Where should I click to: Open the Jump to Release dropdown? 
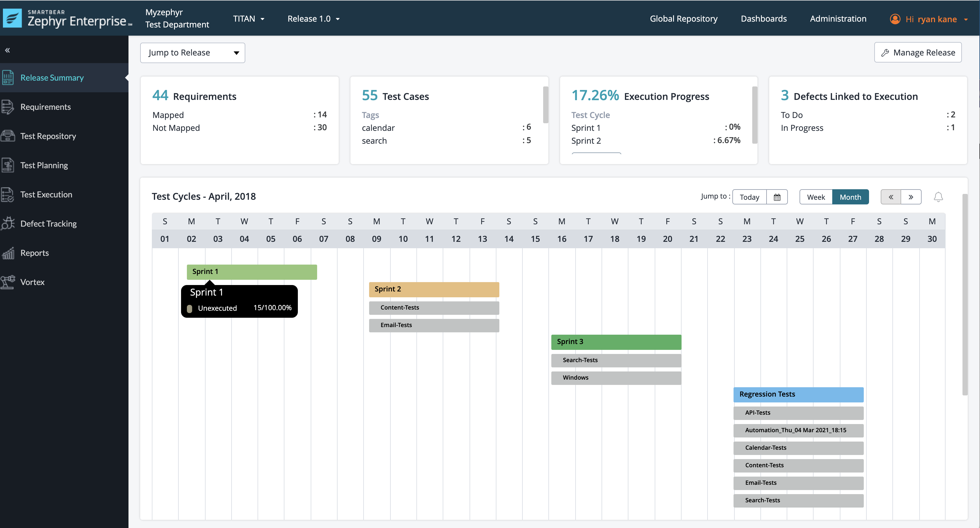point(192,53)
